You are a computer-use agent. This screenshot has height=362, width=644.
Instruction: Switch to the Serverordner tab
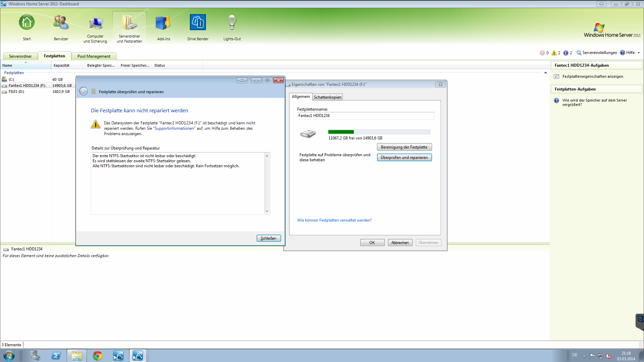(20, 56)
